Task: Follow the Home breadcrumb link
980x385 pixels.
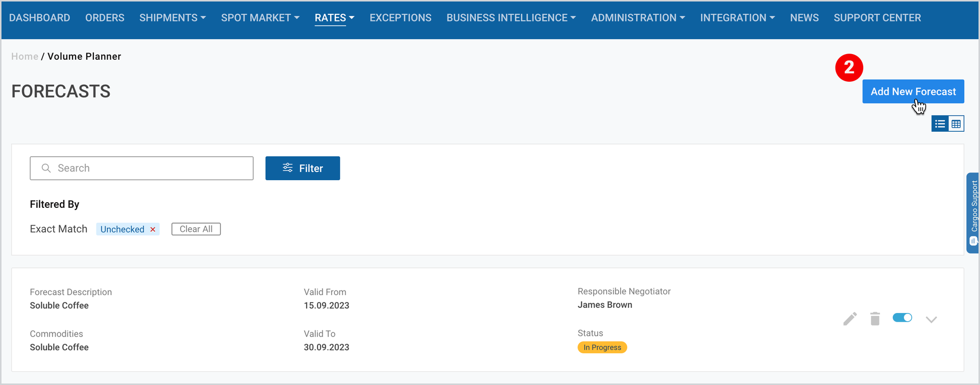Action: (24, 56)
